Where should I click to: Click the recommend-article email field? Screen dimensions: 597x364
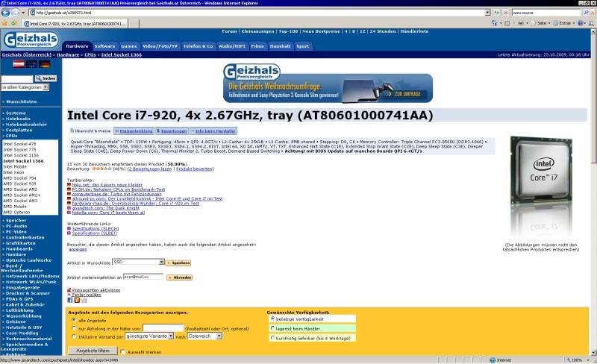pyautogui.click(x=143, y=277)
